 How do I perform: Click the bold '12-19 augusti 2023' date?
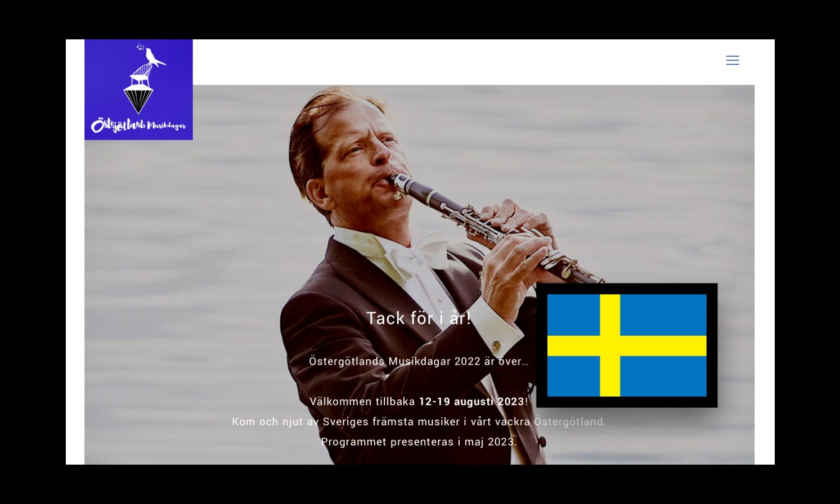point(471,402)
